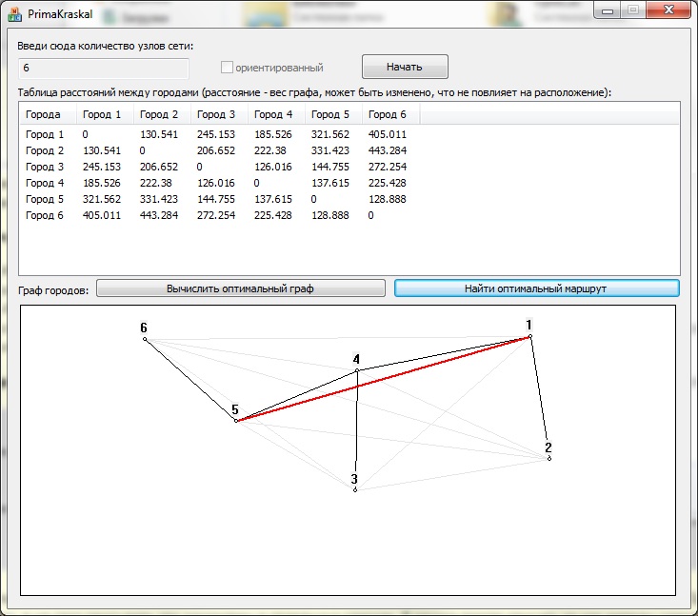This screenshot has width=698, height=616.
Task: Click the Город 5 column header
Action: coord(333,115)
